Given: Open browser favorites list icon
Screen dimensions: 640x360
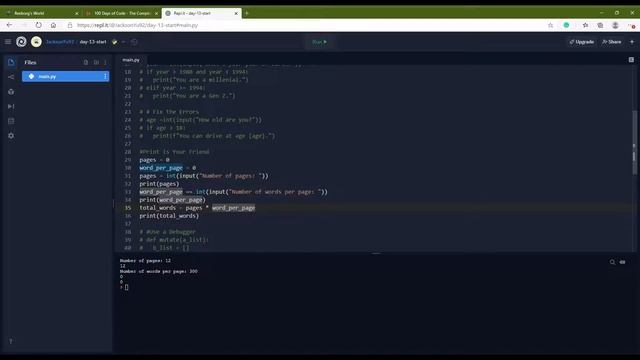Looking at the screenshot, I should point(586,25).
